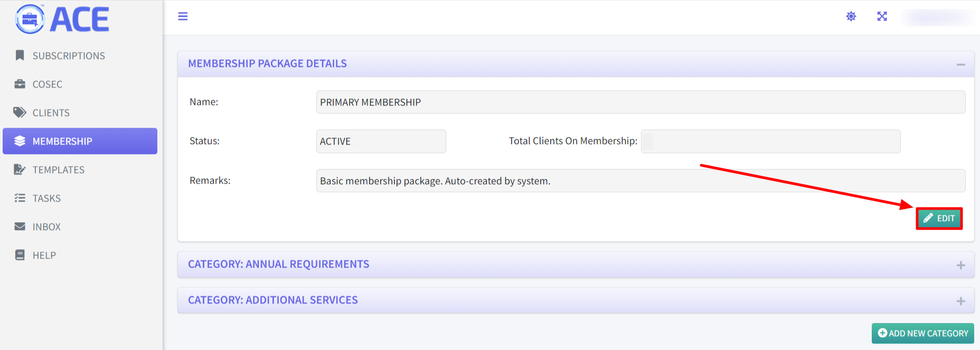
Task: Click the ACE briefcase logo
Action: click(30, 20)
